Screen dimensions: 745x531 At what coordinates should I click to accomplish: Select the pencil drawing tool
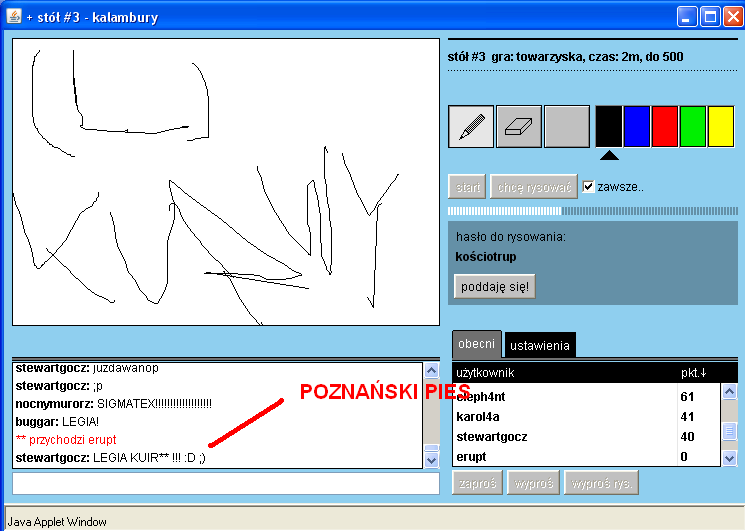pyautogui.click(x=471, y=127)
